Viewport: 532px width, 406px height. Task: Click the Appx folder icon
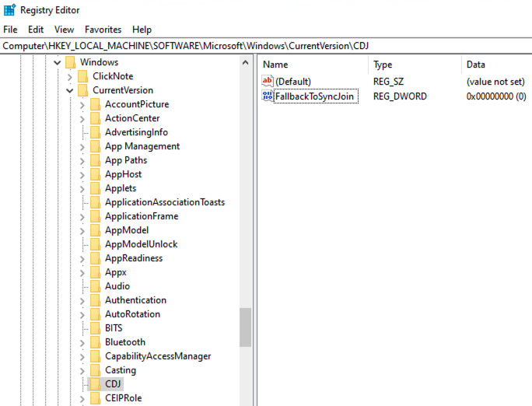(x=96, y=272)
